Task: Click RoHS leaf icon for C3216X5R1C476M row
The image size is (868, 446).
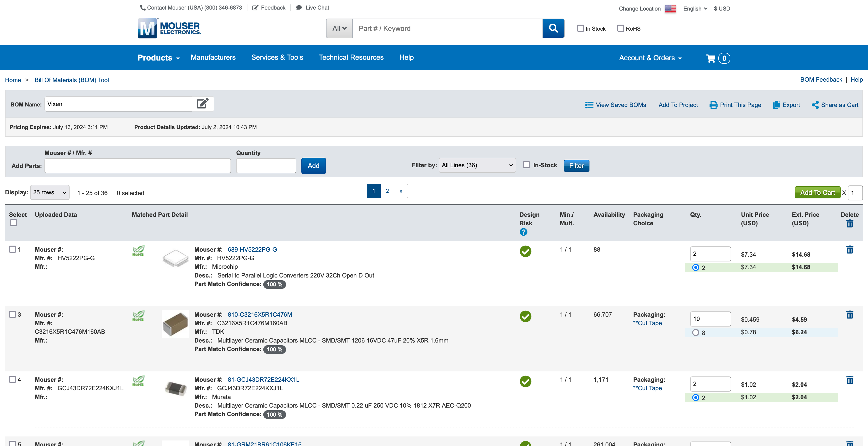Action: [138, 316]
